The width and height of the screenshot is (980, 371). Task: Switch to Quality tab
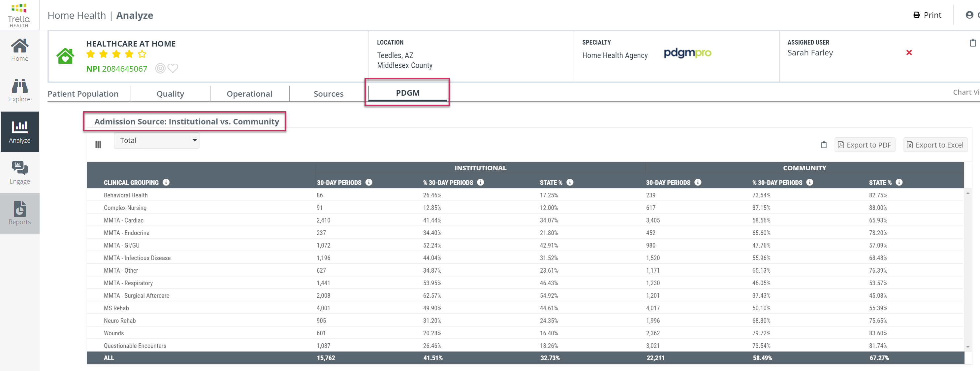[171, 94]
